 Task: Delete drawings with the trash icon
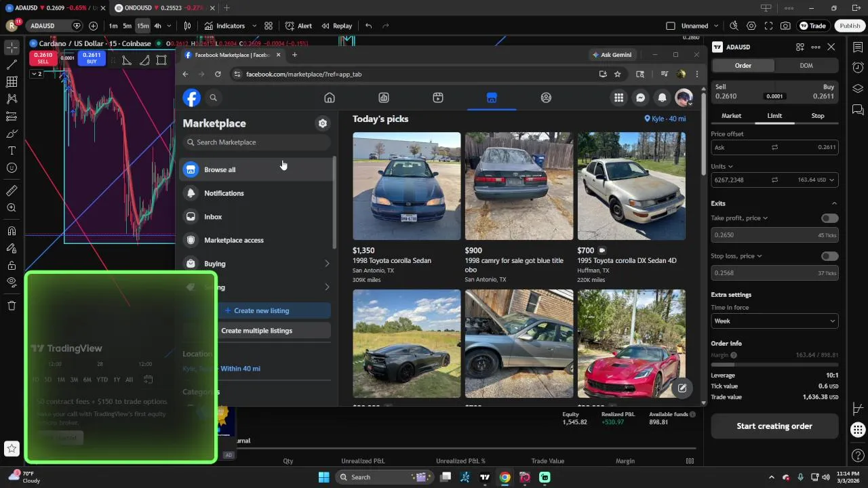click(x=12, y=306)
